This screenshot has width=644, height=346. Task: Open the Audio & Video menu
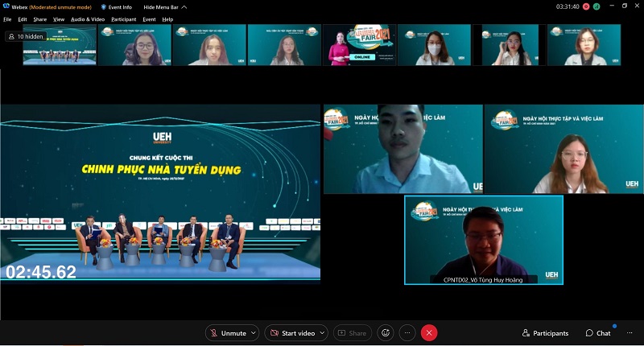88,19
